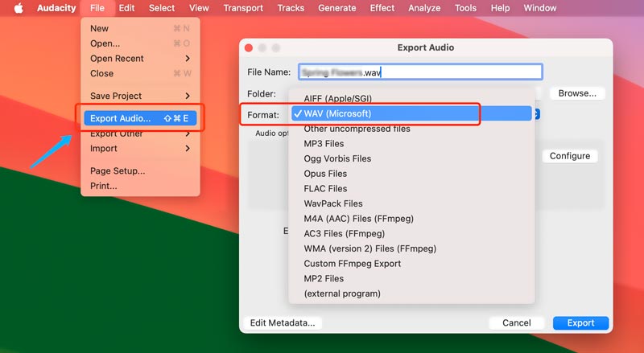Choose New from the File menu

[140, 28]
